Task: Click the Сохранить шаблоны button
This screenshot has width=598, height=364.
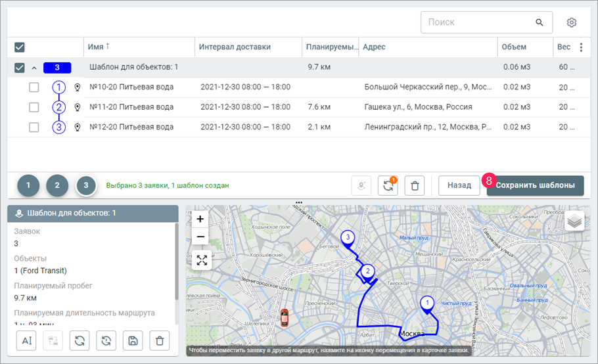Action: (535, 185)
